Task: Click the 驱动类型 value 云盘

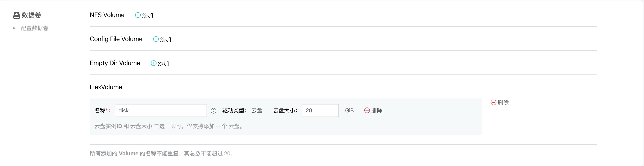Action: pyautogui.click(x=257, y=111)
